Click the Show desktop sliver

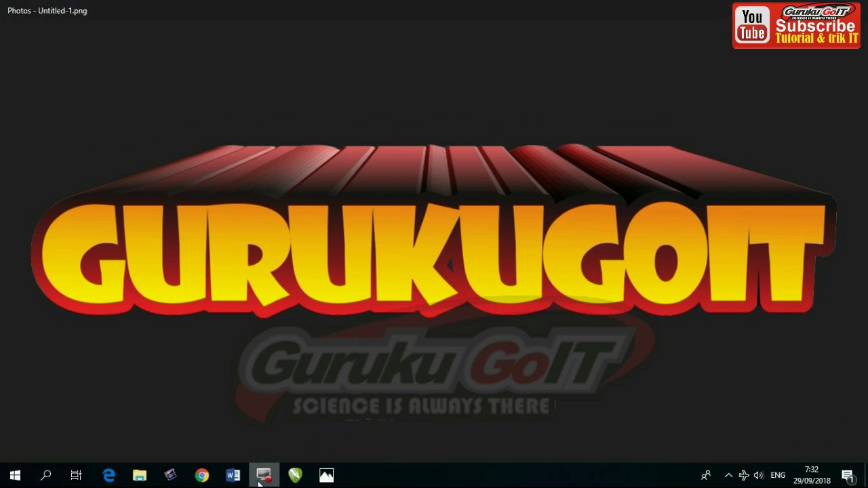(866, 475)
